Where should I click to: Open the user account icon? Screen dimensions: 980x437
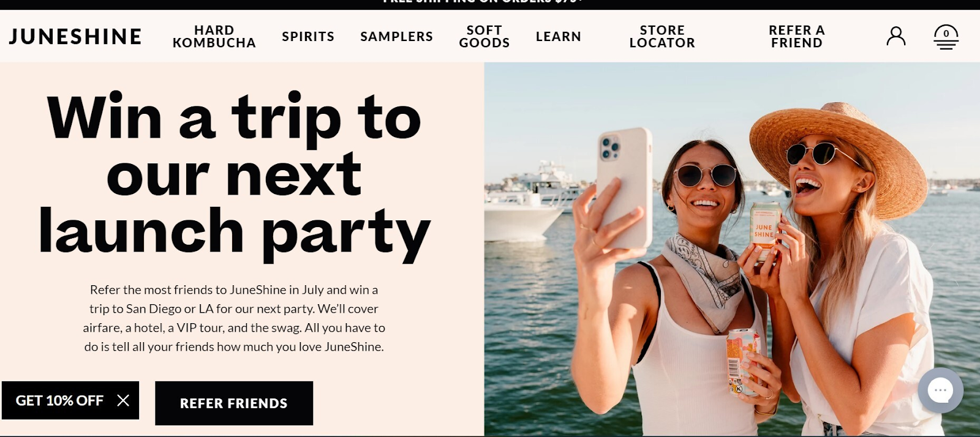coord(895,36)
